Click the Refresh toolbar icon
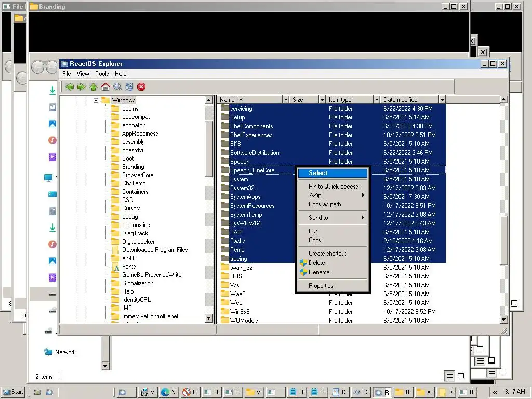The height and width of the screenshot is (399, 532). (129, 87)
